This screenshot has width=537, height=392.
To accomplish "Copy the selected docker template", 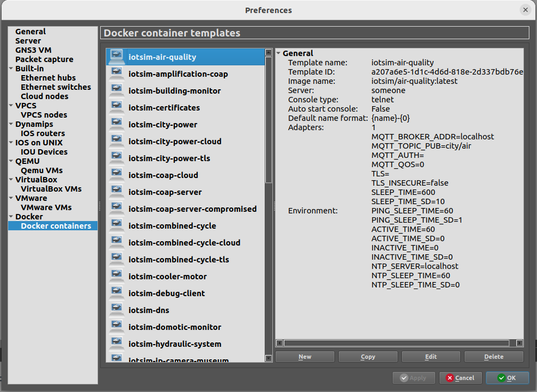I will pyautogui.click(x=368, y=357).
